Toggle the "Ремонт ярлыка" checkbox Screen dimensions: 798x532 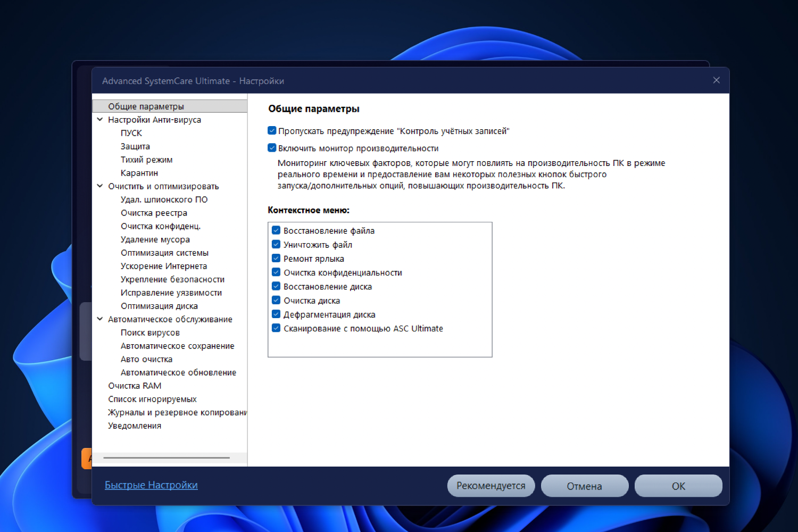coord(276,259)
